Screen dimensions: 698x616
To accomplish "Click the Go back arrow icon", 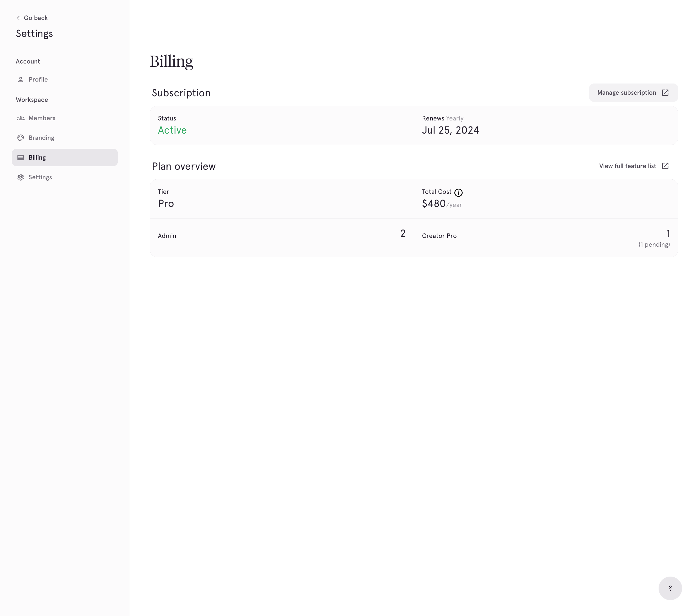I will 19,18.
